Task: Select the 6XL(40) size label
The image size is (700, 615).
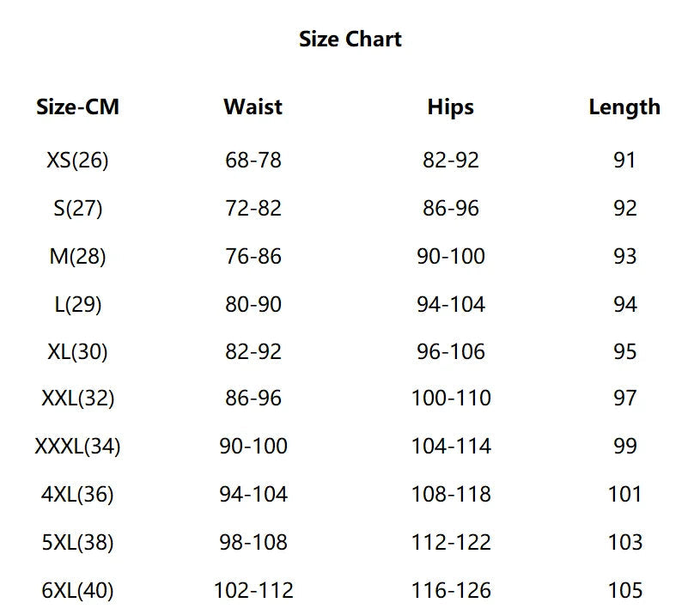Action: point(77,591)
